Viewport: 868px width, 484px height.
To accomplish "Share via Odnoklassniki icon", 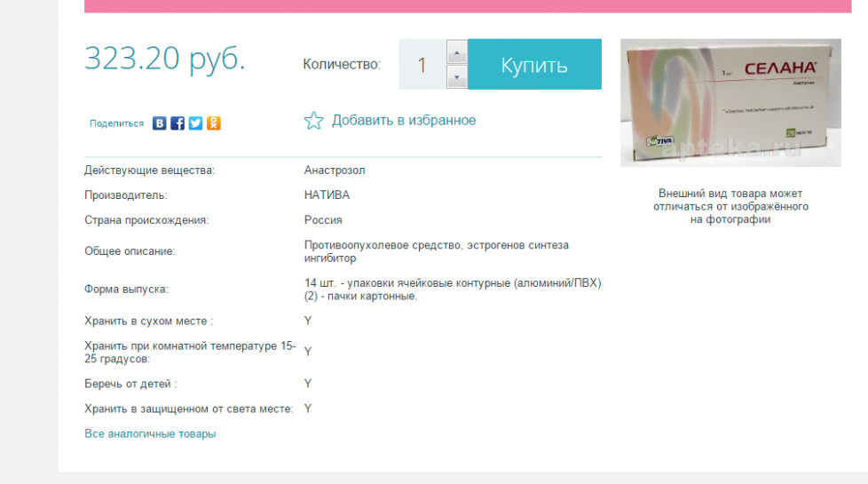I will pos(214,123).
